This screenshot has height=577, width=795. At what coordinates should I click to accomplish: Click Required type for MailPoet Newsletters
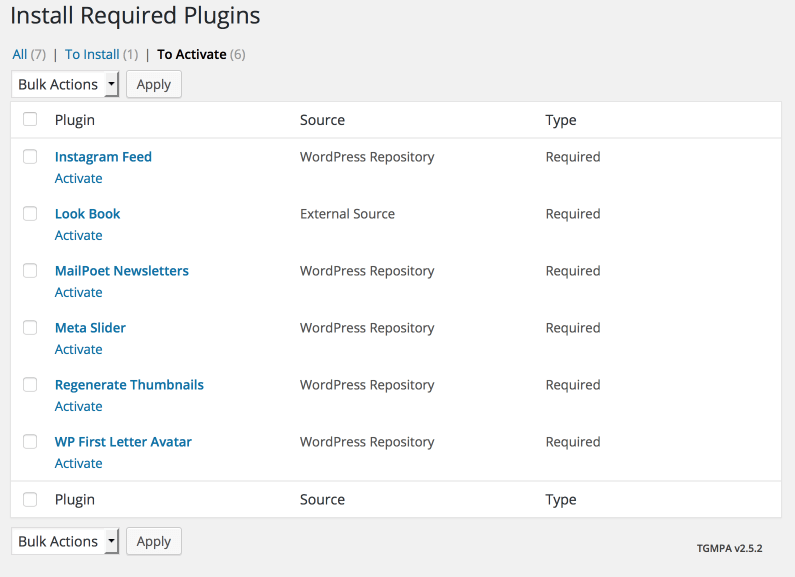click(x=573, y=271)
